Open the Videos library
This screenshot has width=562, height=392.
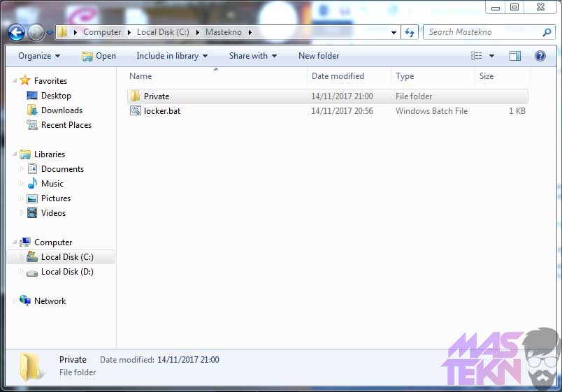(53, 213)
